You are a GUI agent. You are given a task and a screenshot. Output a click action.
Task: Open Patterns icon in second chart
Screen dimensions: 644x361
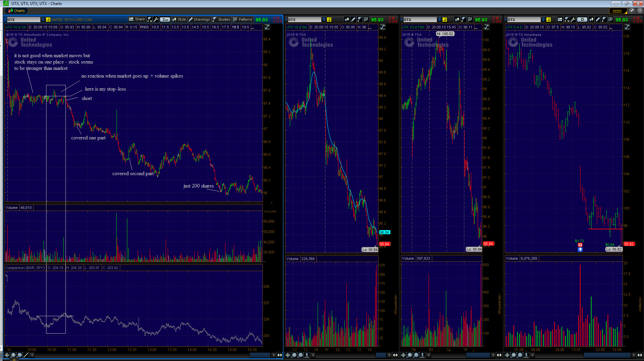coord(366,19)
